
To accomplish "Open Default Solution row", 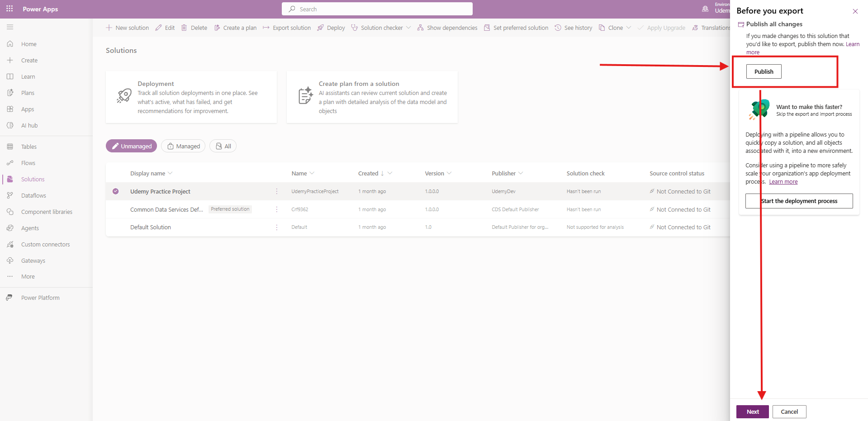I will click(151, 227).
